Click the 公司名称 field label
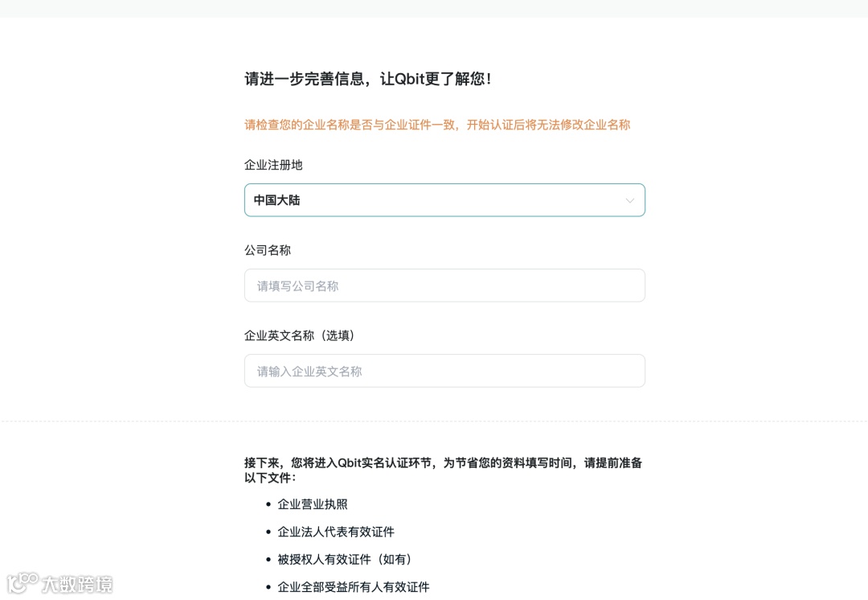868x600 pixels. pyautogui.click(x=268, y=250)
